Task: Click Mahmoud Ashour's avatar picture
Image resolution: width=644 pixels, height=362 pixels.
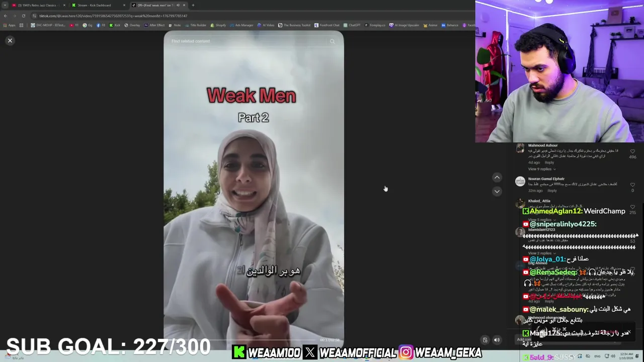Action: pos(520,148)
